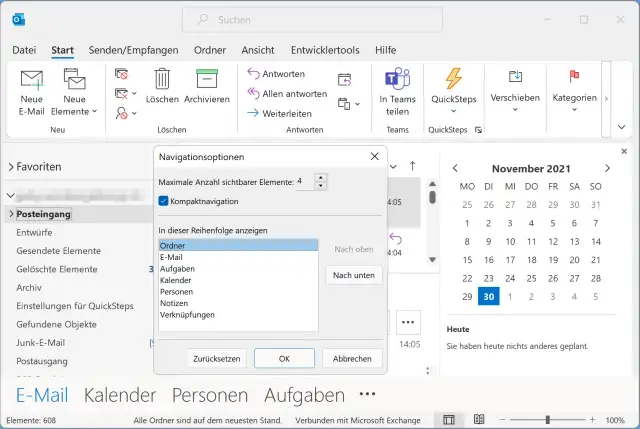Click the Archivieren icon
640x429 pixels.
[207, 78]
